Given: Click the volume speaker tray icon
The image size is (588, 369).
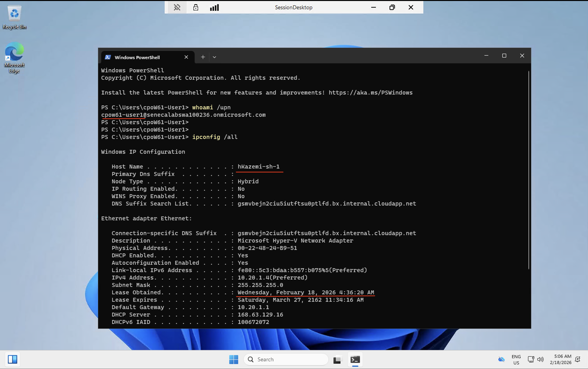Looking at the screenshot, I should pyautogui.click(x=540, y=359).
